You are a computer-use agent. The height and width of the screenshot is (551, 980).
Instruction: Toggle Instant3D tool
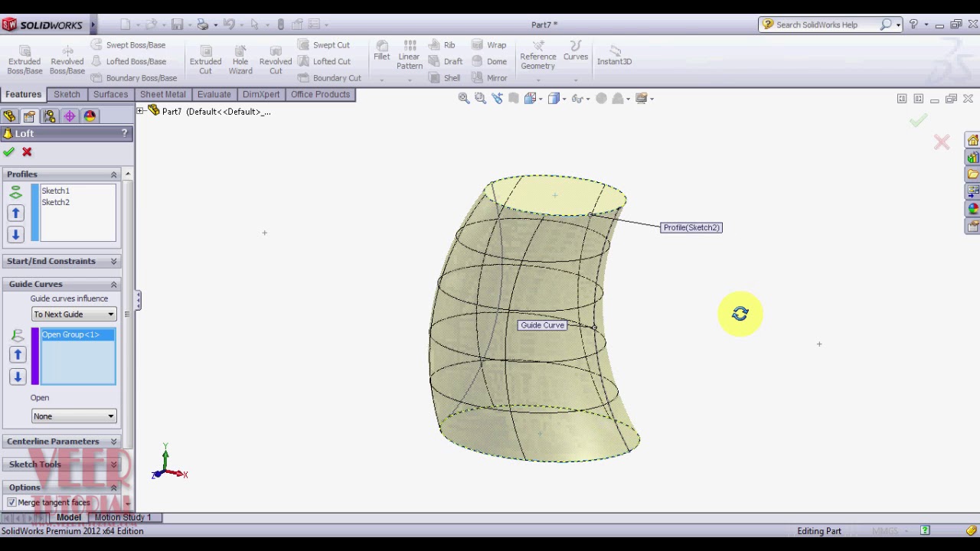click(x=615, y=55)
